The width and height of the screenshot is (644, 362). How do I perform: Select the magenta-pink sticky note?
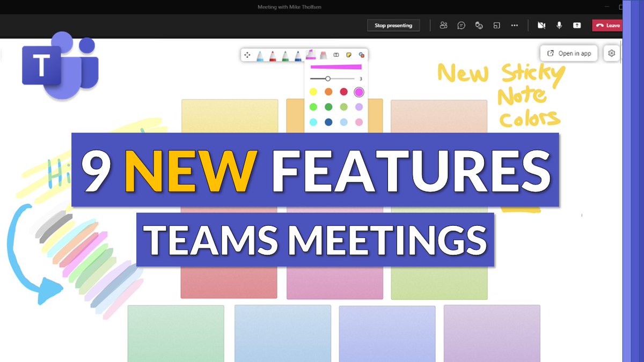pyautogui.click(x=335, y=283)
